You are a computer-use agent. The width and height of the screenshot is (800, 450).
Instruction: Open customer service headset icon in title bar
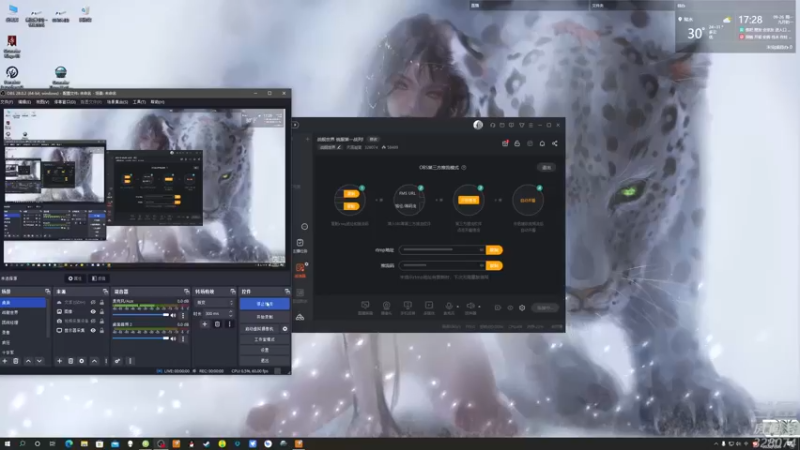click(492, 125)
